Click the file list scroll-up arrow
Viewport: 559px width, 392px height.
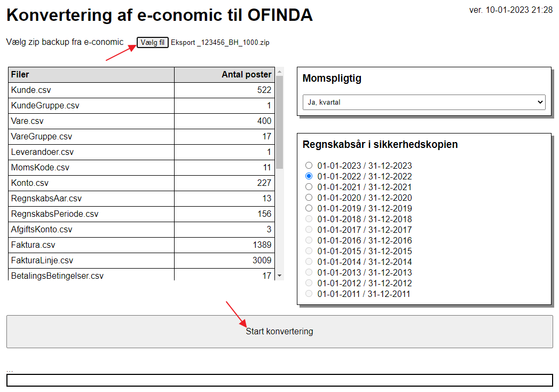pyautogui.click(x=280, y=72)
